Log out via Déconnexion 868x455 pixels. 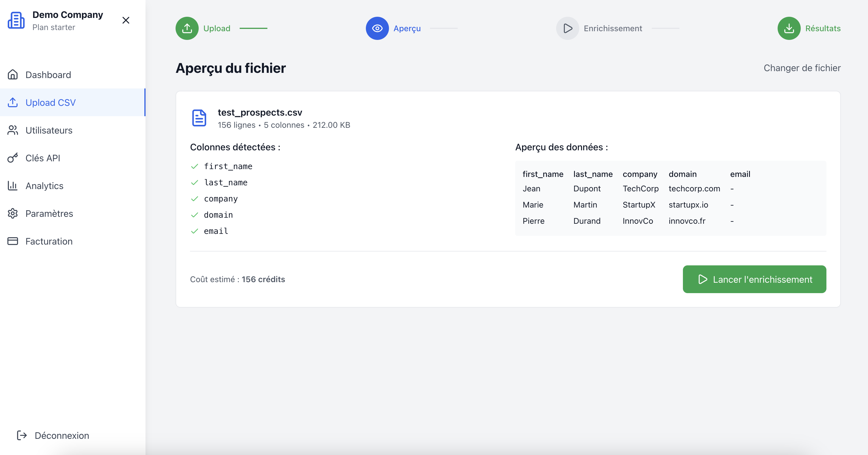coord(62,435)
